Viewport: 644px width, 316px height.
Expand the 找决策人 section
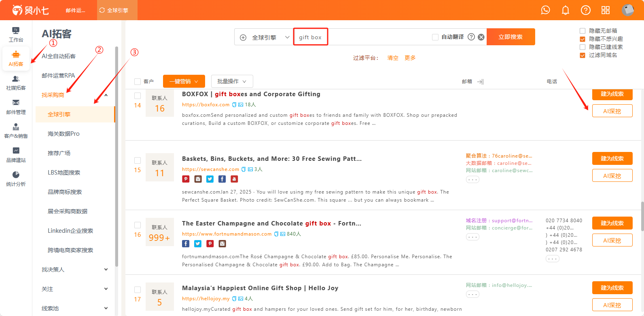click(106, 270)
